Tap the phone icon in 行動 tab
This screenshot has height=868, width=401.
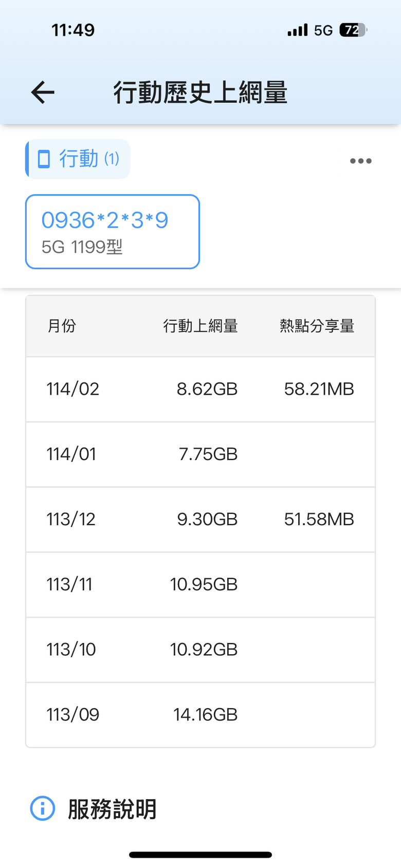tap(44, 159)
